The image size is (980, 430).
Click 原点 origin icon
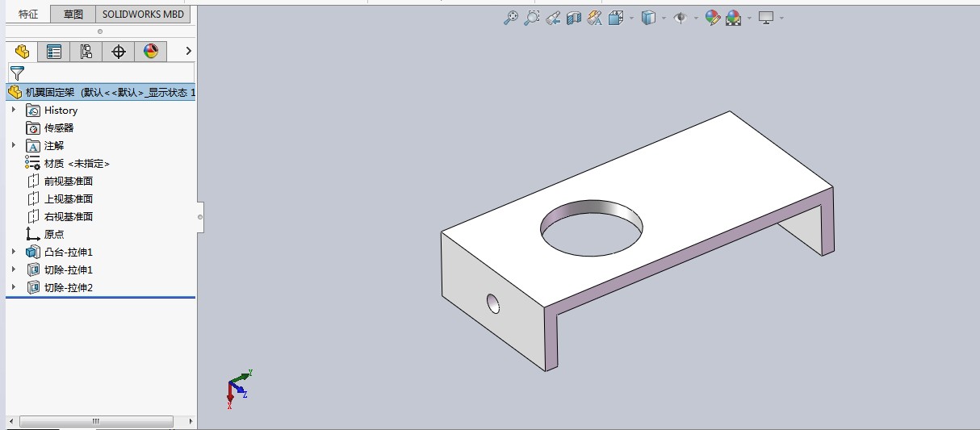pyautogui.click(x=33, y=234)
